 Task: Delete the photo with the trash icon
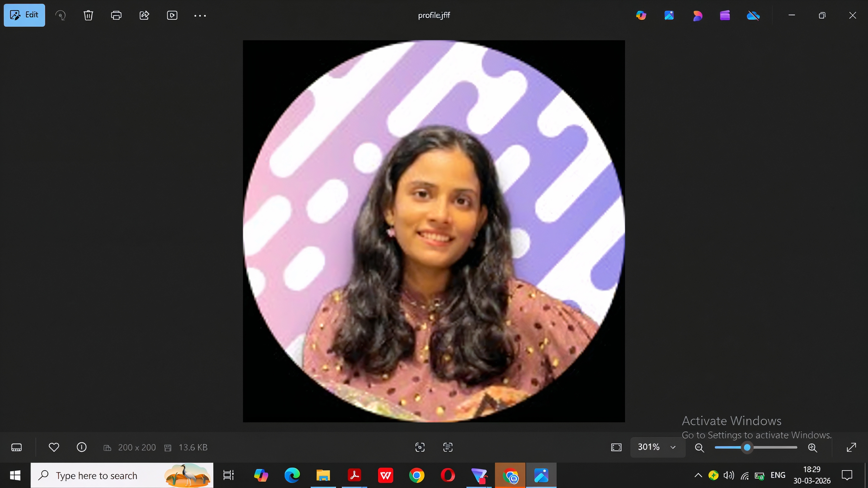(x=88, y=15)
